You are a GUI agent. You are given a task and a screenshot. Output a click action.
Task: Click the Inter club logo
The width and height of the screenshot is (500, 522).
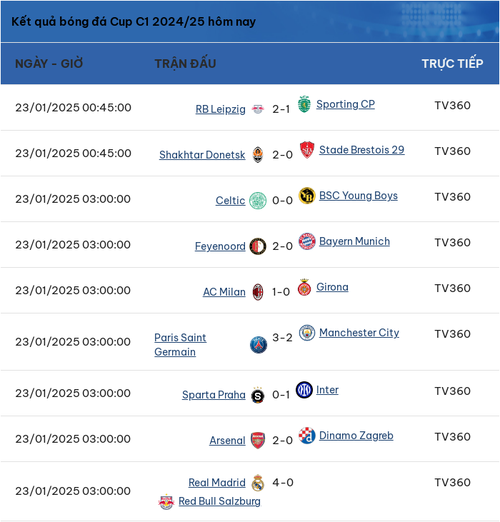click(x=304, y=390)
